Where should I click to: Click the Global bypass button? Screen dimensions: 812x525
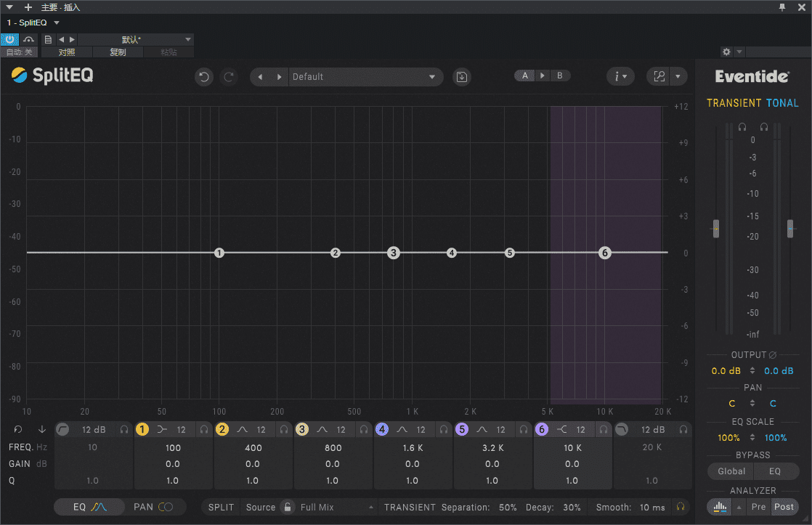tap(731, 471)
